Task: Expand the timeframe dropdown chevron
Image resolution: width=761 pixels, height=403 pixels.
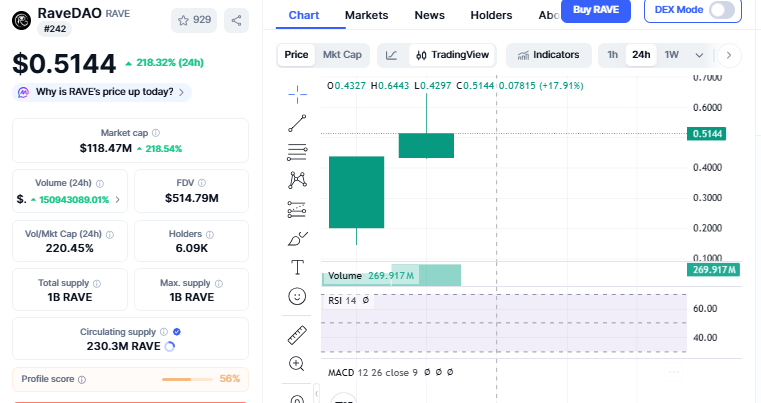Action: 698,54
